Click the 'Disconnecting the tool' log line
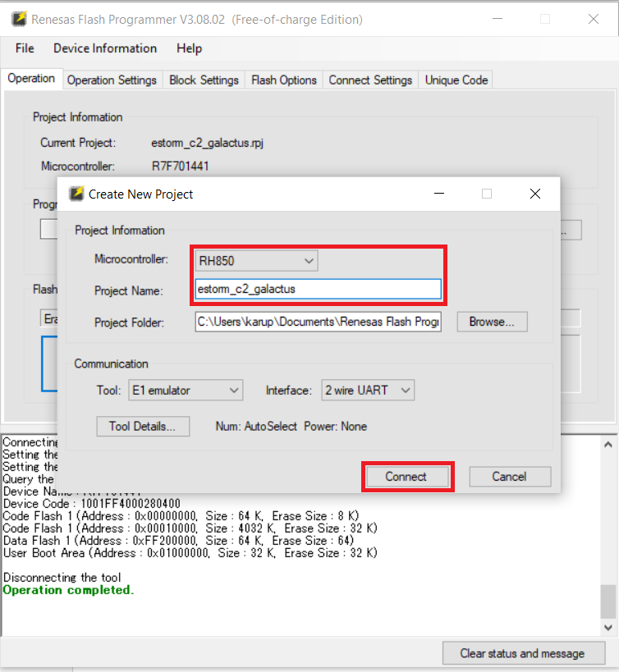 (62, 578)
